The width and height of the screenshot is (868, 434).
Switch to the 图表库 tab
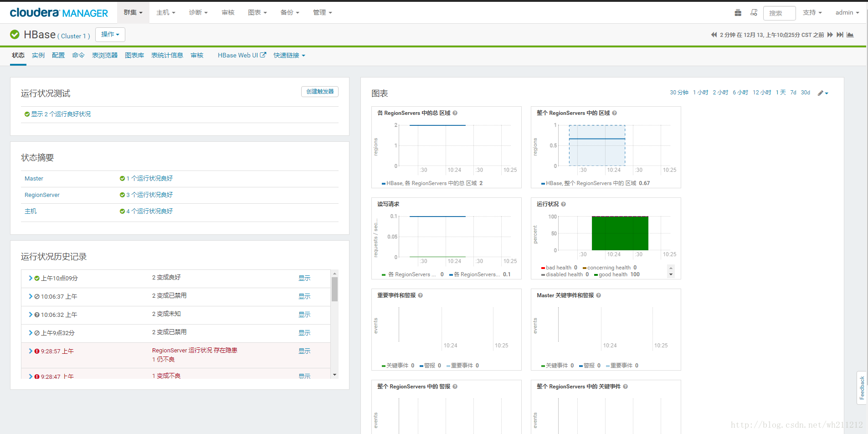(x=134, y=56)
